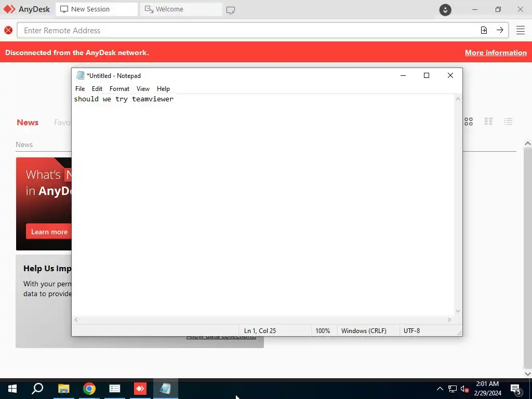
Task: Open Windows taskbar search
Action: 37,389
